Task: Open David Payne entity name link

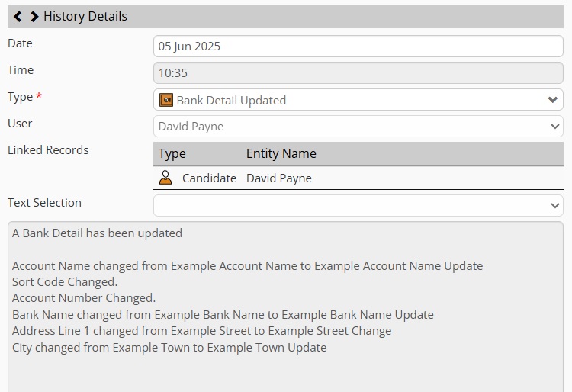Action: 279,178
